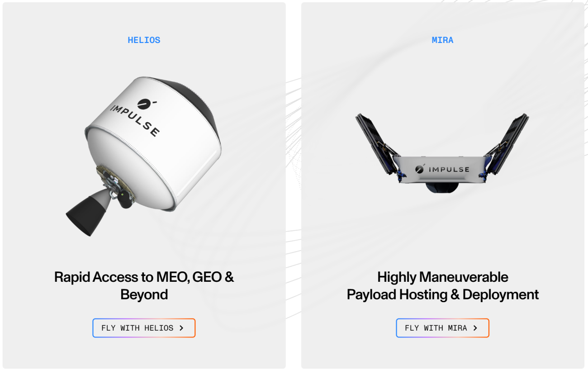Select the blue HELIOS title label
The image size is (588, 370).
click(144, 40)
